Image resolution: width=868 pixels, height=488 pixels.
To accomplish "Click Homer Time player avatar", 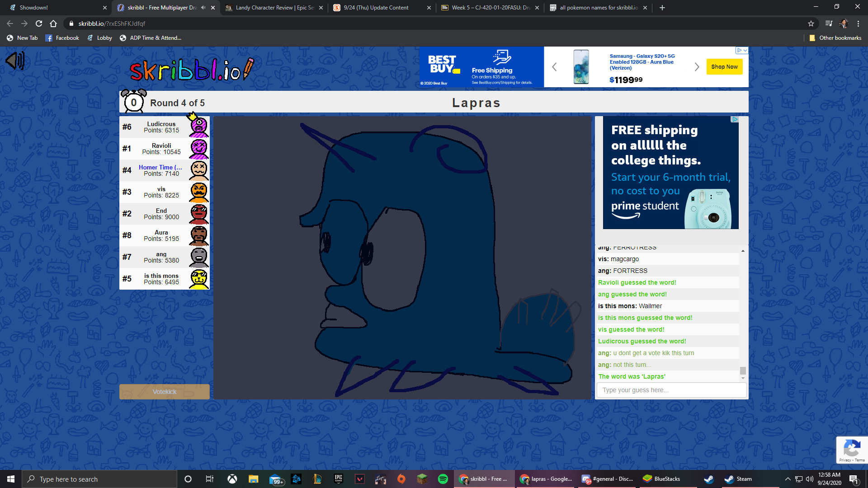I will 198,170.
